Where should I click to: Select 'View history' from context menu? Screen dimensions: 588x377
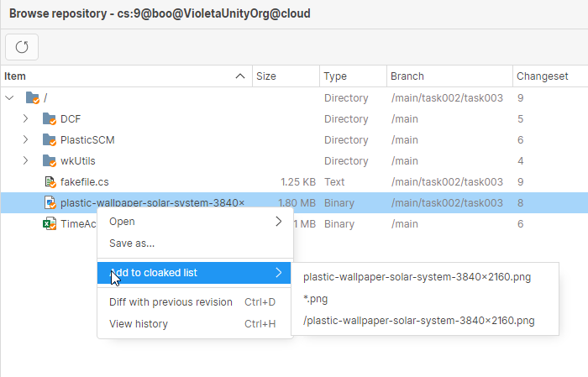(139, 324)
